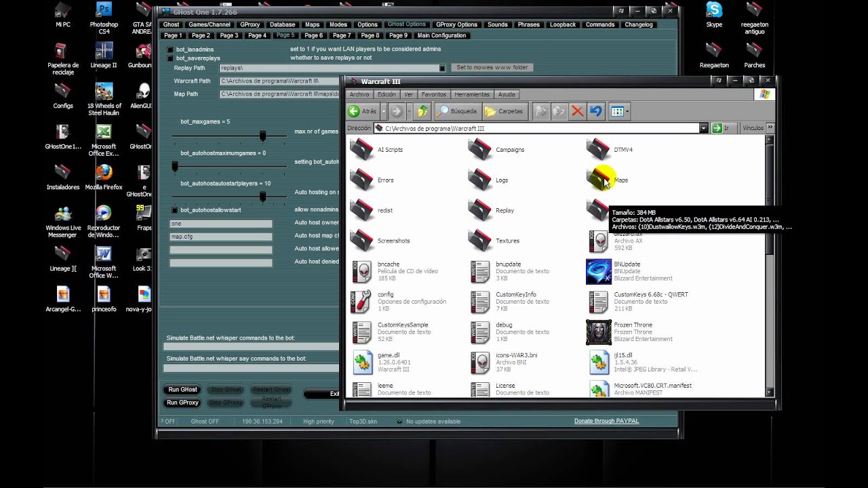The image size is (868, 488).
Task: Click the blue Undo arrow in Explorer toolbar
Action: pos(595,111)
